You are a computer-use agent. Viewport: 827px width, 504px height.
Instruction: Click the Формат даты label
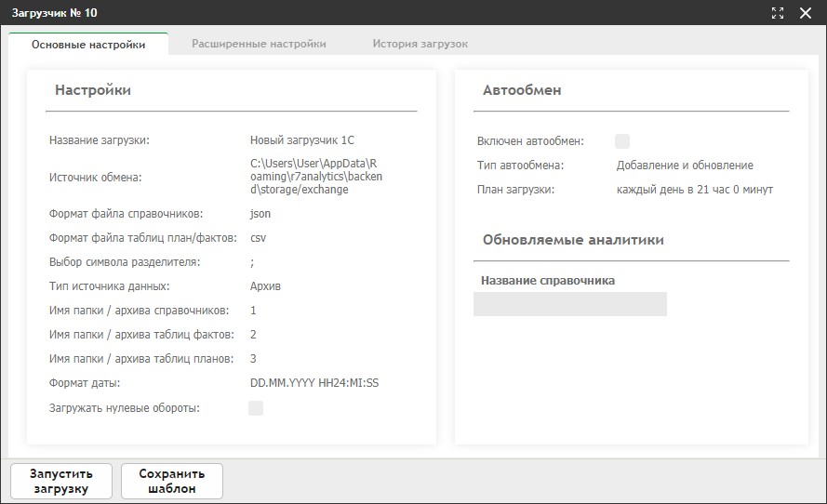coord(85,383)
